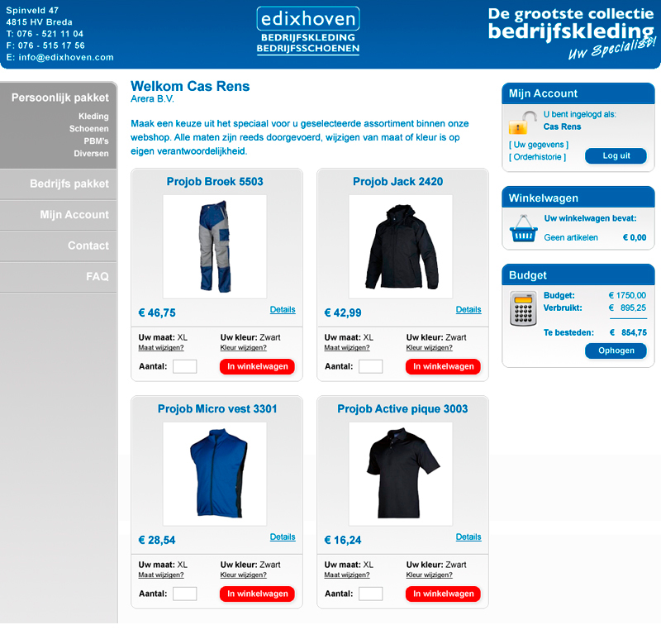
Task: Click the calculator icon in Budget panel
Action: tap(523, 308)
